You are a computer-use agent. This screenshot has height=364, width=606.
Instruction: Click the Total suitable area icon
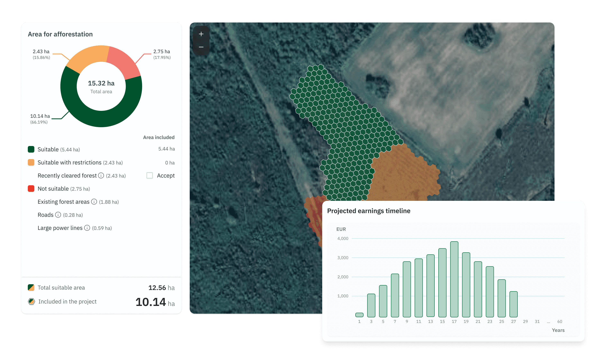31,288
